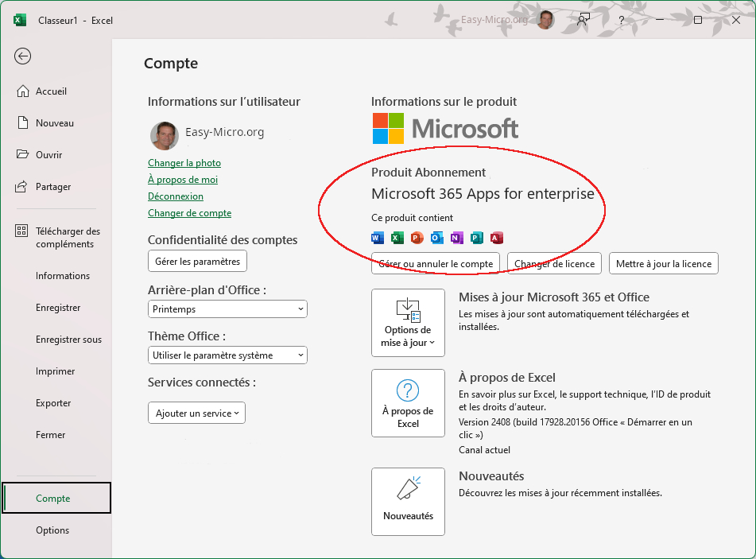Image resolution: width=756 pixels, height=559 pixels.
Task: Click the OneNote app icon
Action: (x=456, y=237)
